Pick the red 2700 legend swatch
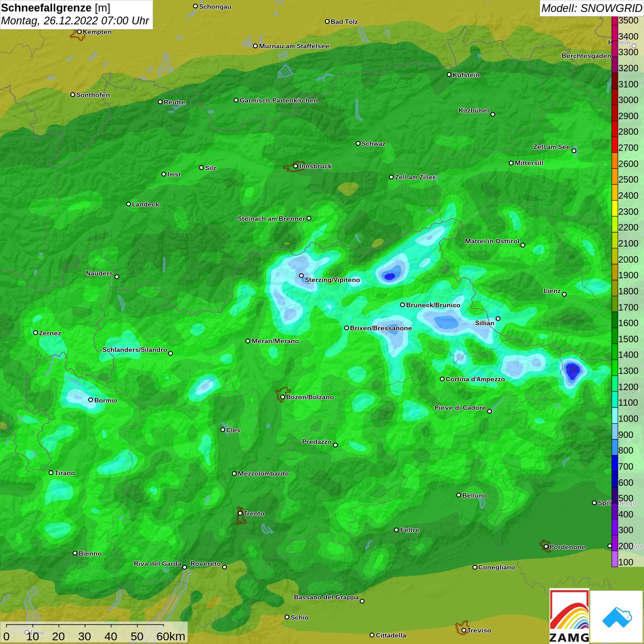 (615, 144)
